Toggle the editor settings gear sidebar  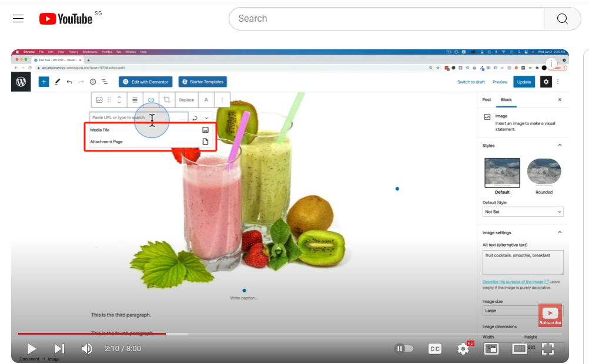point(546,82)
